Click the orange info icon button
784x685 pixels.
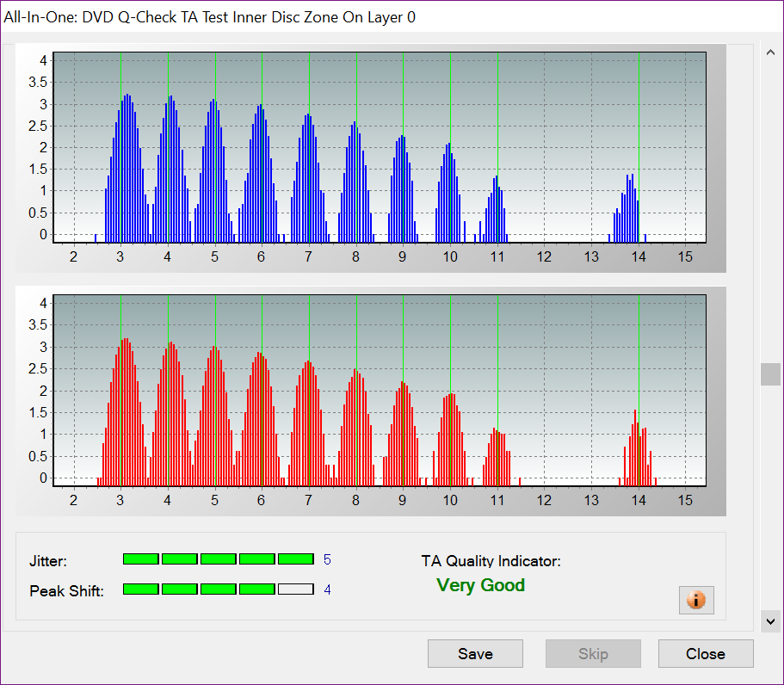pos(696,600)
